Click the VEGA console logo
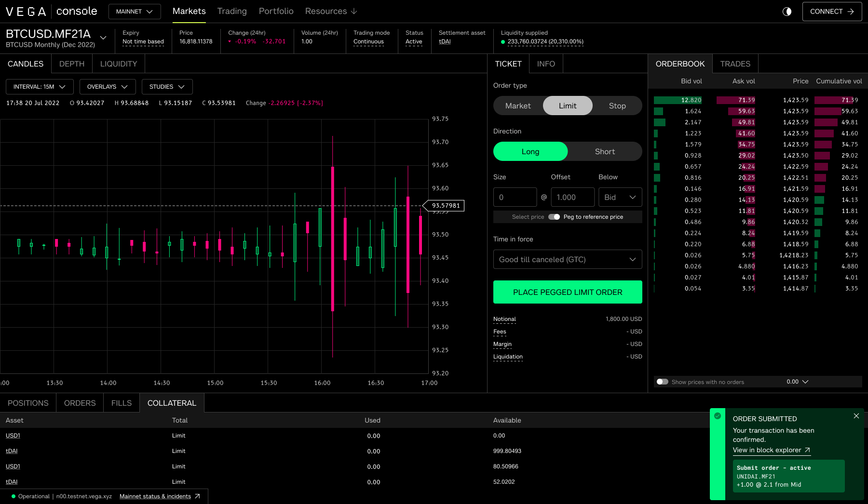The width and height of the screenshot is (868, 504). [52, 11]
